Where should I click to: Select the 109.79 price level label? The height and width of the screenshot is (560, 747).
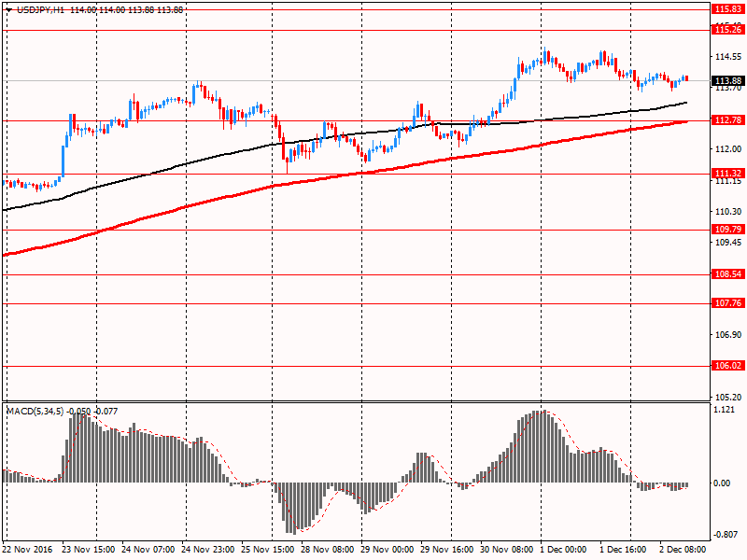point(727,229)
